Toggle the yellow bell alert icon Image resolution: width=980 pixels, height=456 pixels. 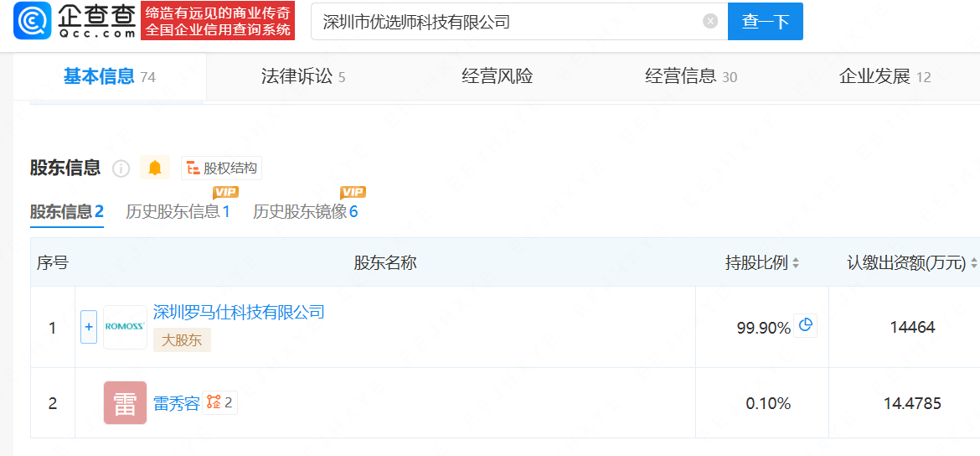[x=154, y=168]
